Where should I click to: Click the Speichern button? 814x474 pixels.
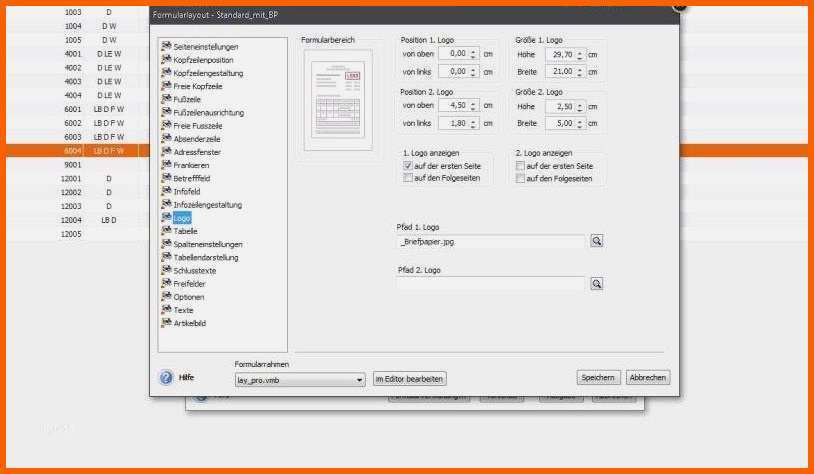[598, 378]
